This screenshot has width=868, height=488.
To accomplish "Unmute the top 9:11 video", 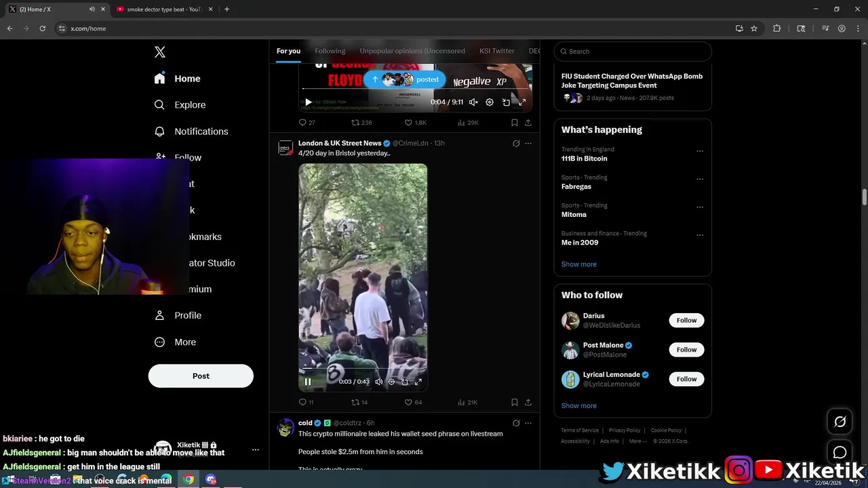I will click(473, 102).
